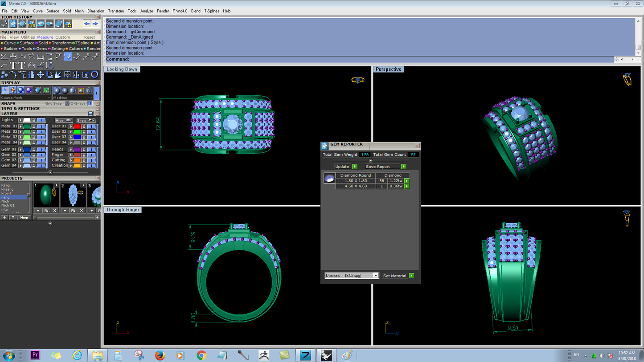
Task: Add a new project with plus button
Action: point(5,217)
